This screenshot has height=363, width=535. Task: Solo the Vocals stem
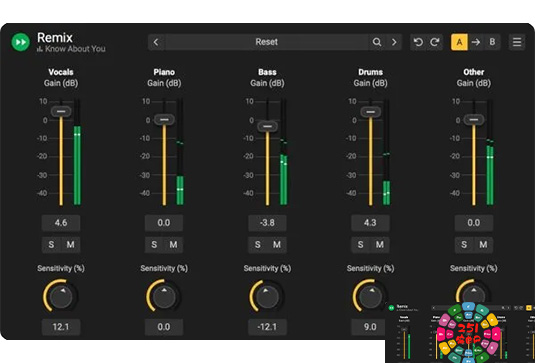point(51,245)
